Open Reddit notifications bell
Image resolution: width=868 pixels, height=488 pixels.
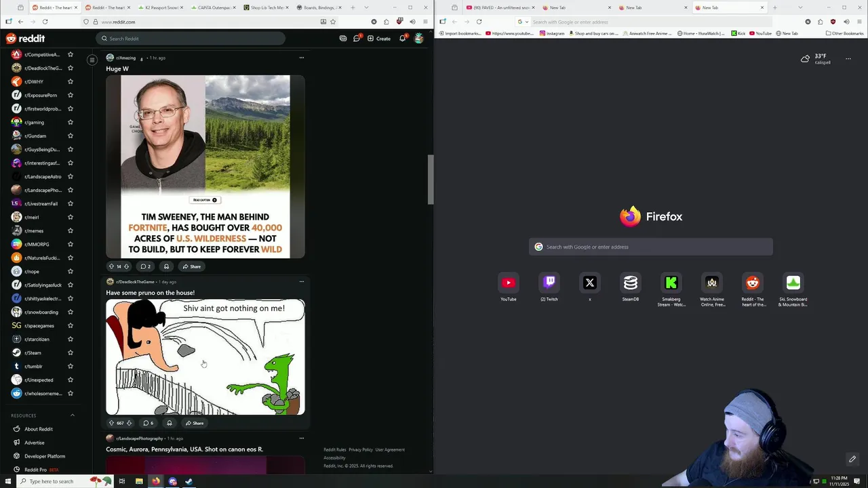tap(402, 39)
